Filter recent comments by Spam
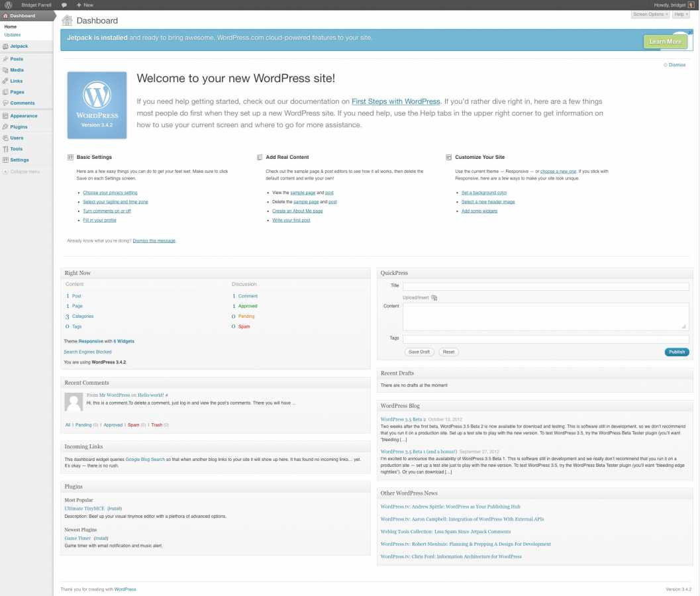Image resolution: width=700 pixels, height=596 pixels. 134,425
